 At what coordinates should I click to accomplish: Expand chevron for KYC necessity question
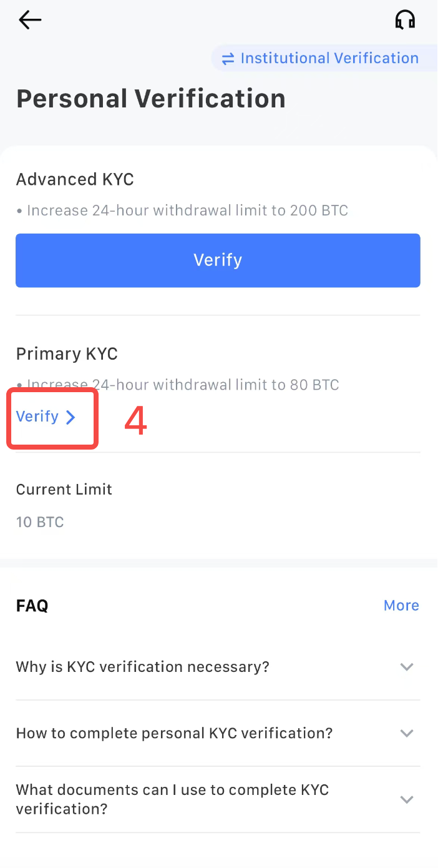click(x=407, y=667)
